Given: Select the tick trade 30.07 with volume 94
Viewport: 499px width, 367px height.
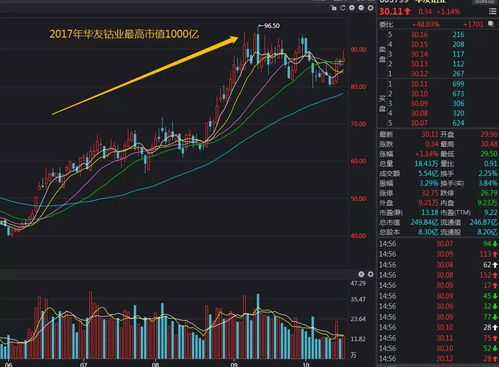Looking at the screenshot, I should pos(438,244).
